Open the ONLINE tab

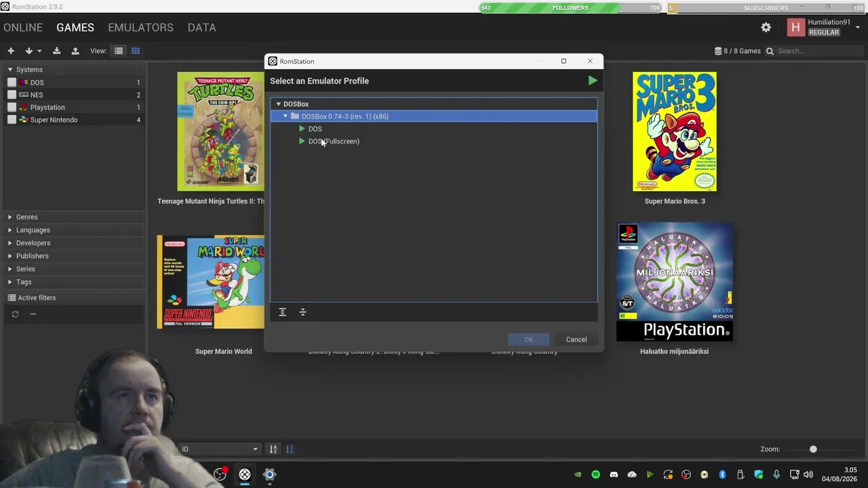click(x=23, y=27)
